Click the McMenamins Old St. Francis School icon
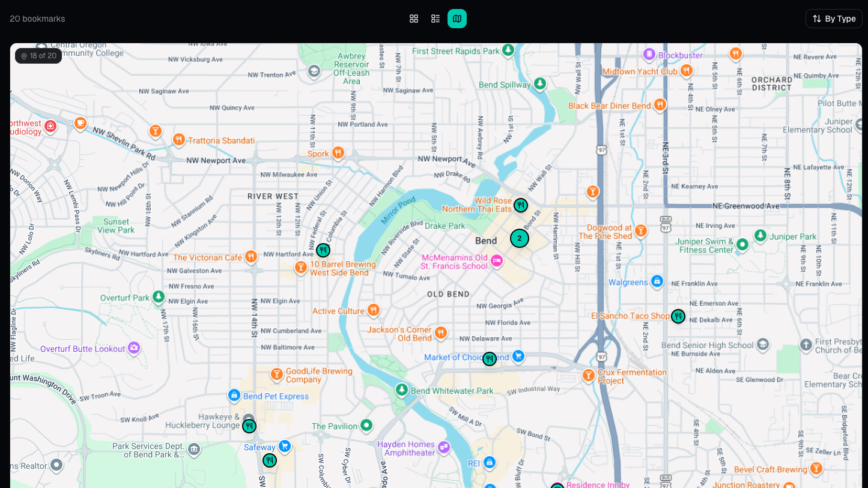868x488 pixels. pyautogui.click(x=497, y=261)
